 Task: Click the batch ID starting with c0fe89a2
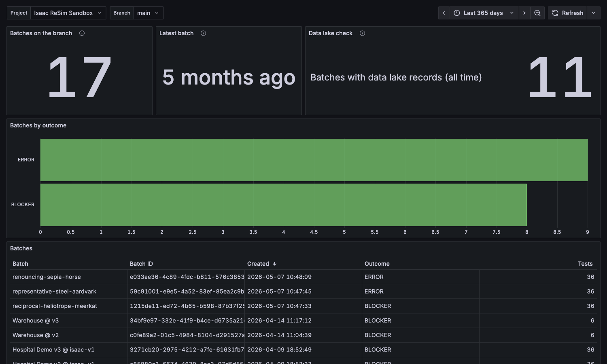coord(187,335)
